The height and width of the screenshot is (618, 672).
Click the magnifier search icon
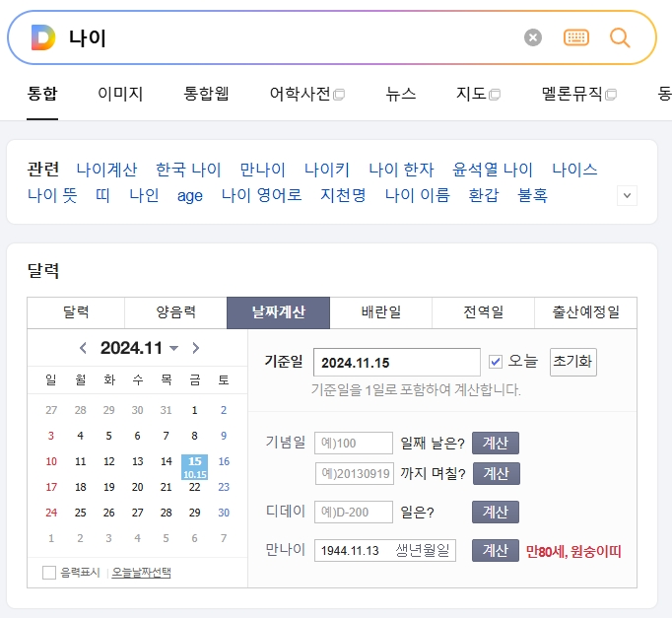pyautogui.click(x=620, y=37)
